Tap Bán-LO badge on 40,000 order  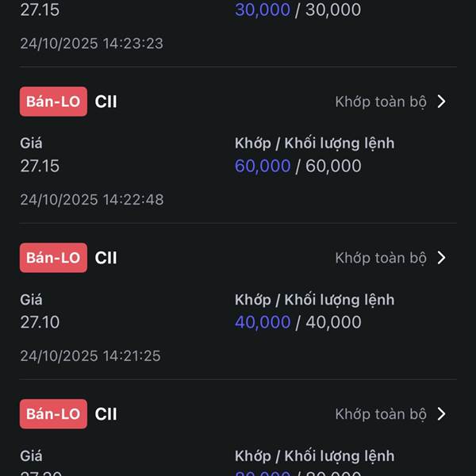tap(53, 258)
